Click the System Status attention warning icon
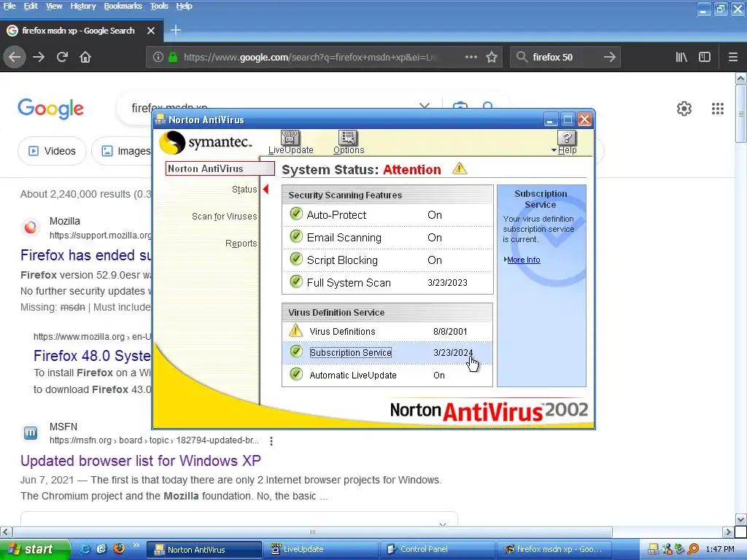This screenshot has width=747, height=560. pyautogui.click(x=460, y=168)
